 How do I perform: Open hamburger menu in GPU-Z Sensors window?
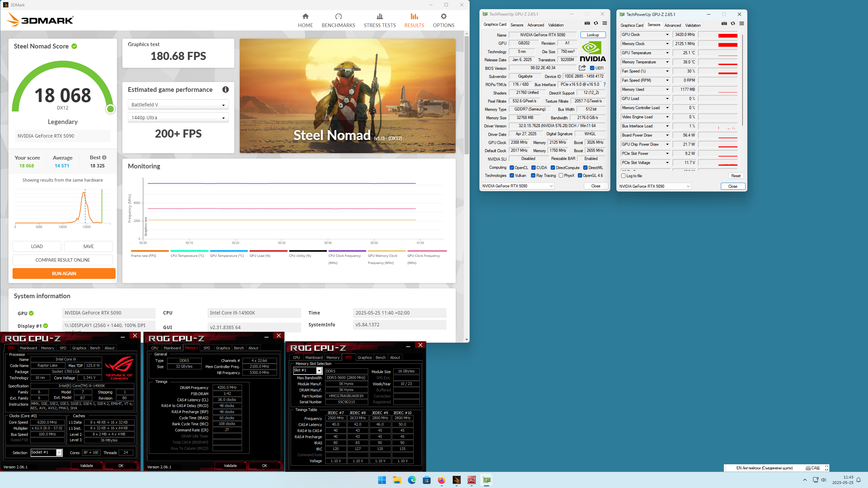point(742,24)
